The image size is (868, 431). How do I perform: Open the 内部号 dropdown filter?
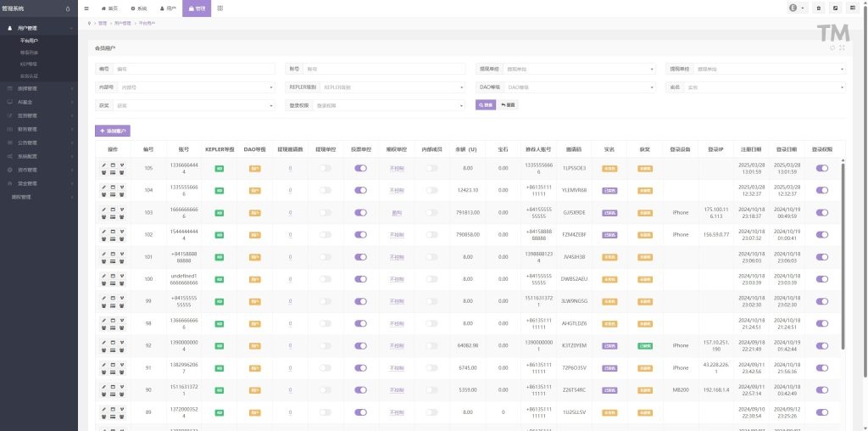click(x=195, y=87)
